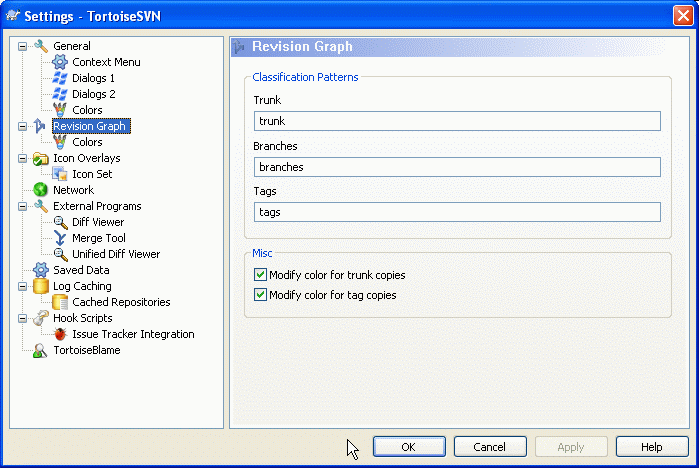Collapse the General tree node
The image size is (699, 468).
pos(22,46)
